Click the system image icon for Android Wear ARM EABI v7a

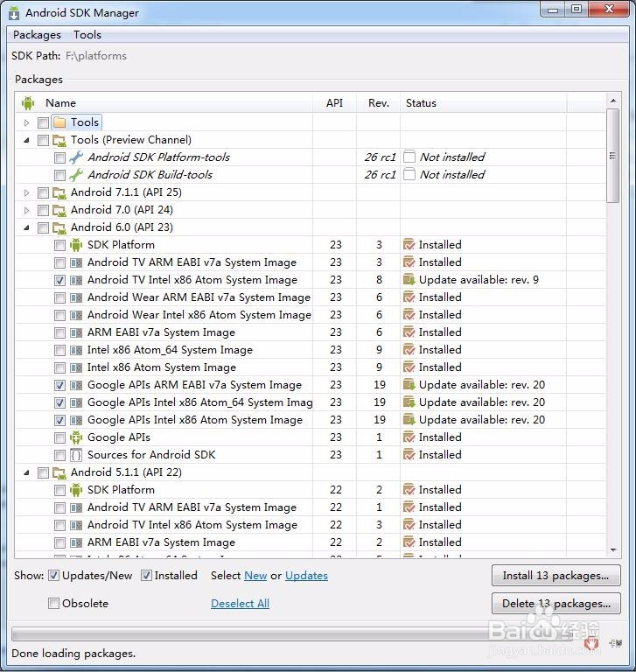coord(76,297)
